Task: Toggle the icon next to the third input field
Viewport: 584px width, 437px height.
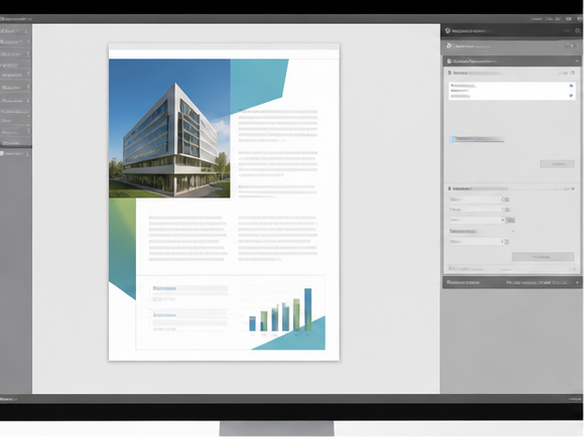Action: point(510,220)
